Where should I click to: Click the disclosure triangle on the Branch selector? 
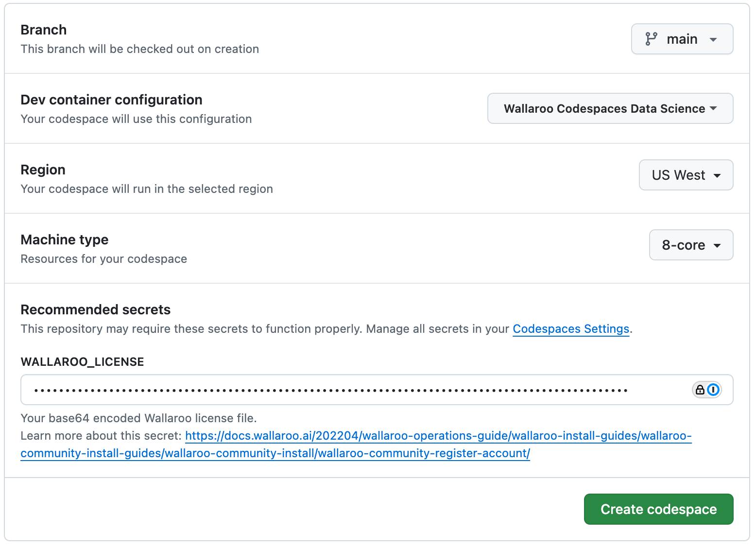pyautogui.click(x=714, y=39)
